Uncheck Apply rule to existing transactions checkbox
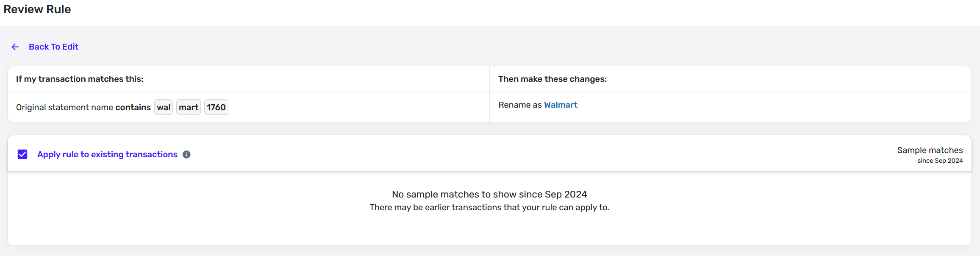Screen dimensions: 980x256 tap(22, 154)
